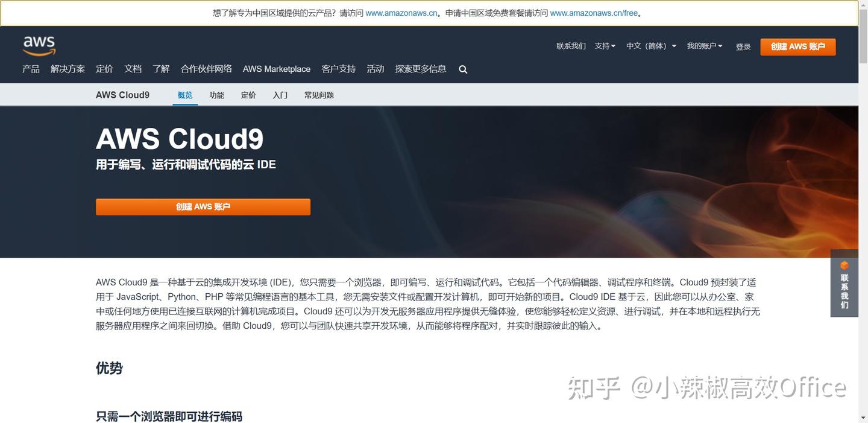Visit the www.amazonaws.cn link in the banner
This screenshot has width=868, height=423.
click(400, 13)
